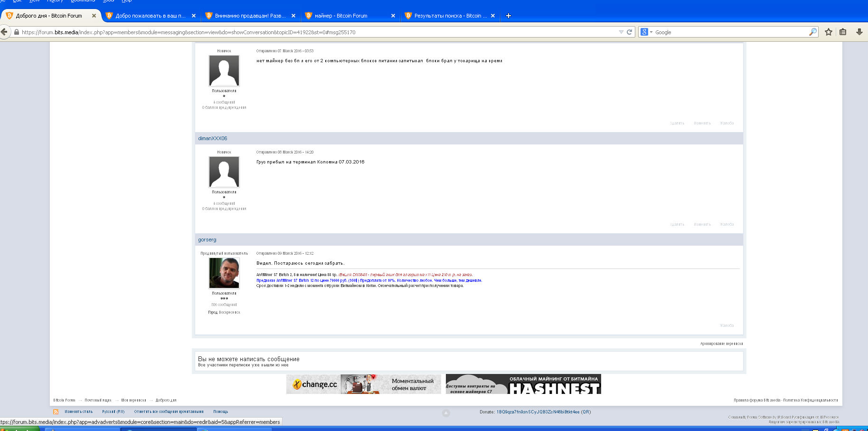Bookmark this page with the star icon

pos(828,32)
